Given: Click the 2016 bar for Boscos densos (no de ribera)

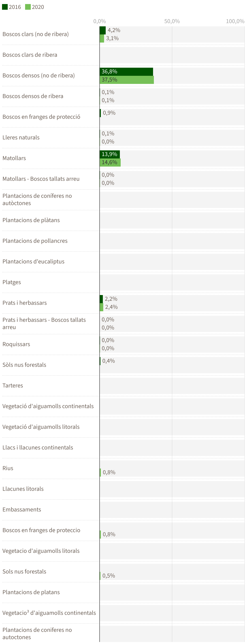Looking at the screenshot, I should tap(126, 72).
